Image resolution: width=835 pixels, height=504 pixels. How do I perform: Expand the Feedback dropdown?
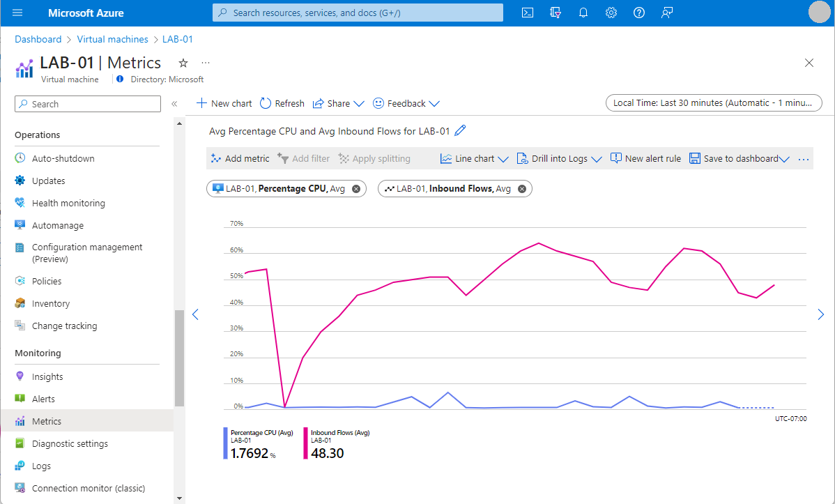click(406, 103)
